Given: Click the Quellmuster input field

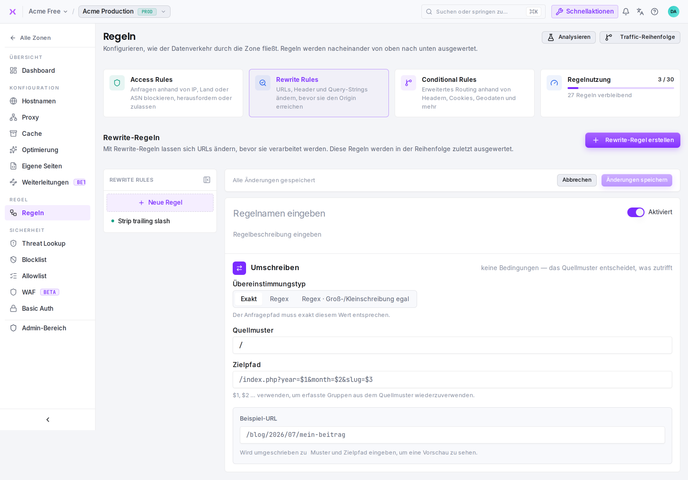Looking at the screenshot, I should [452, 345].
